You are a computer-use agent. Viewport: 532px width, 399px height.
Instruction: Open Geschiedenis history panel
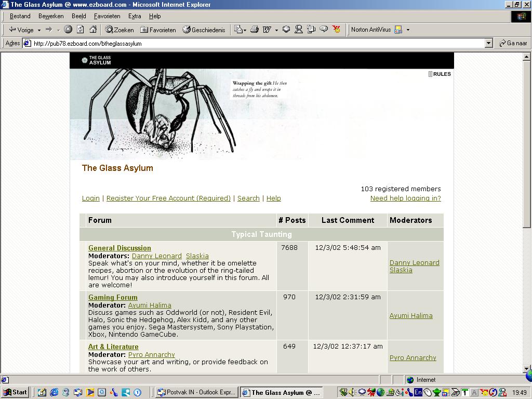(204, 30)
